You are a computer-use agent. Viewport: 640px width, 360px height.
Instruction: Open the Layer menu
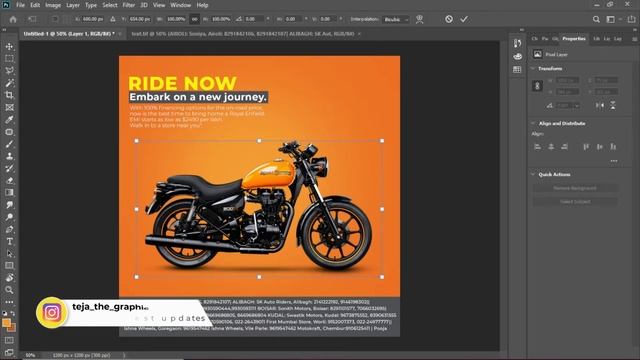coord(73,5)
